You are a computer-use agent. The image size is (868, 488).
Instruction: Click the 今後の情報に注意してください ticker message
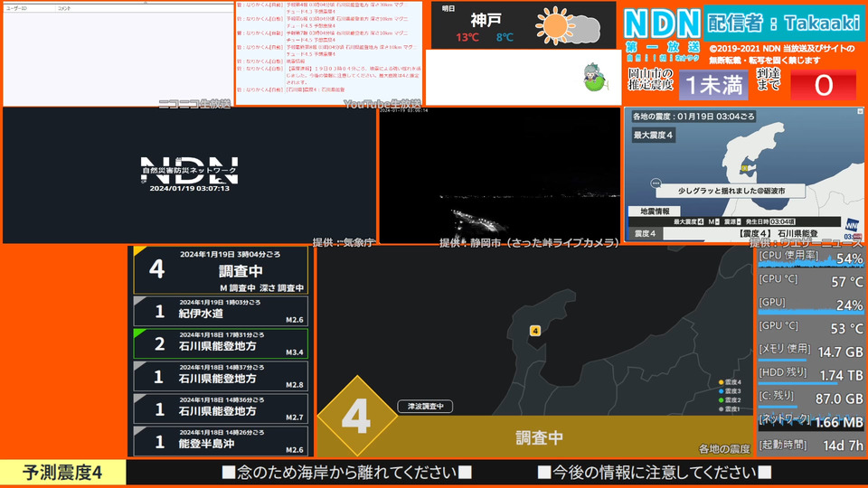click(655, 472)
